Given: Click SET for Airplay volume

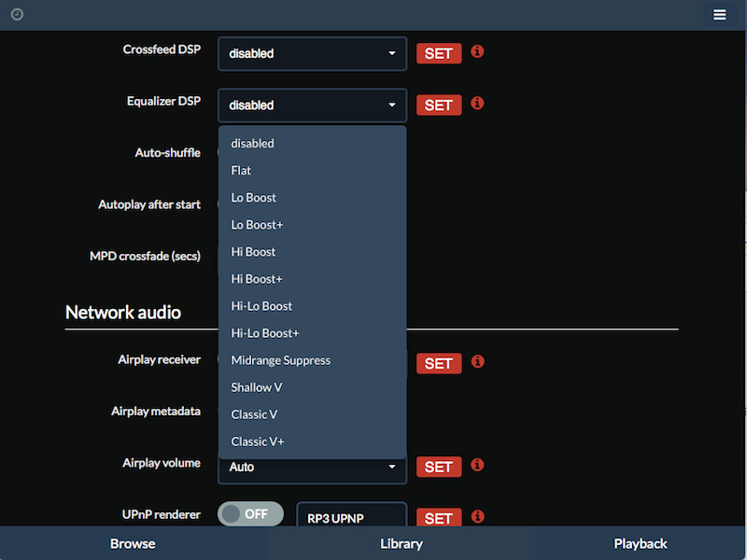Looking at the screenshot, I should point(439,468).
